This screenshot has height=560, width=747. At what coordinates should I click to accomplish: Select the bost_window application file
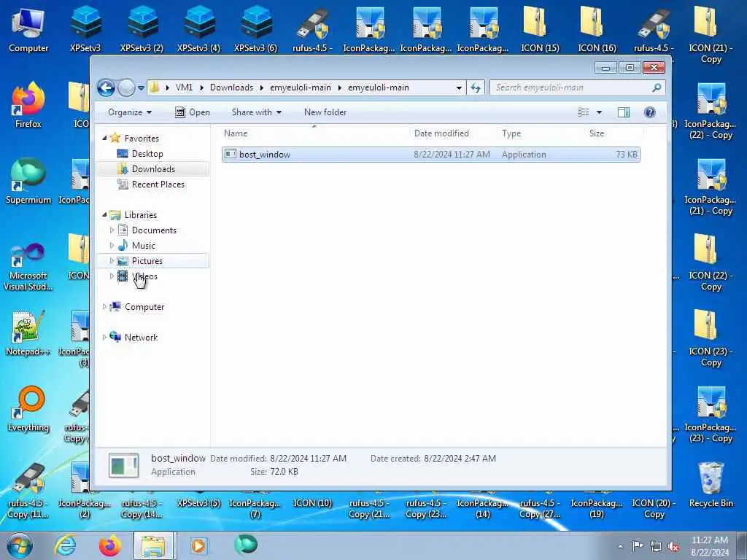coord(430,155)
